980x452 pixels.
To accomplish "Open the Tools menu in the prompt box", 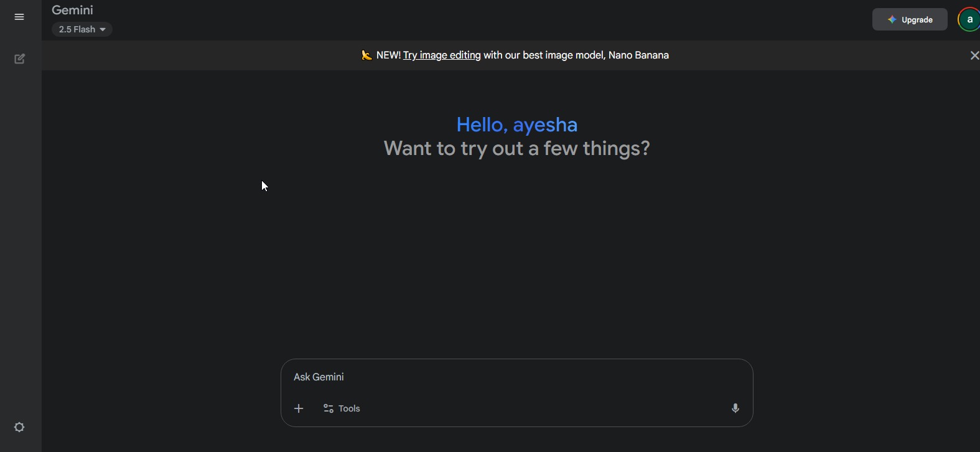I will point(342,409).
